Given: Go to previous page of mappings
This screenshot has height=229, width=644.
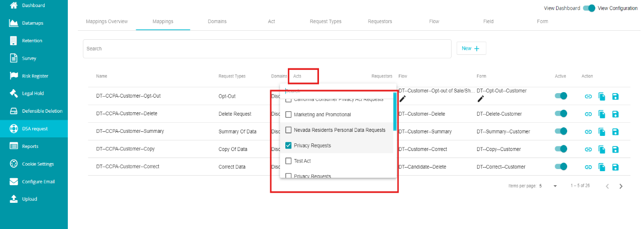Looking at the screenshot, I should click(607, 186).
